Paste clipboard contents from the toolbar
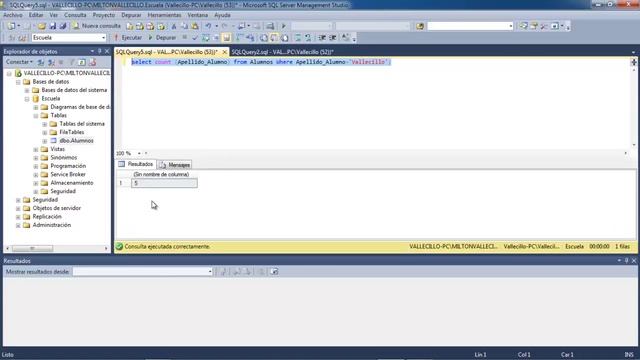Screen dimensions: 640x360 coord(195,26)
